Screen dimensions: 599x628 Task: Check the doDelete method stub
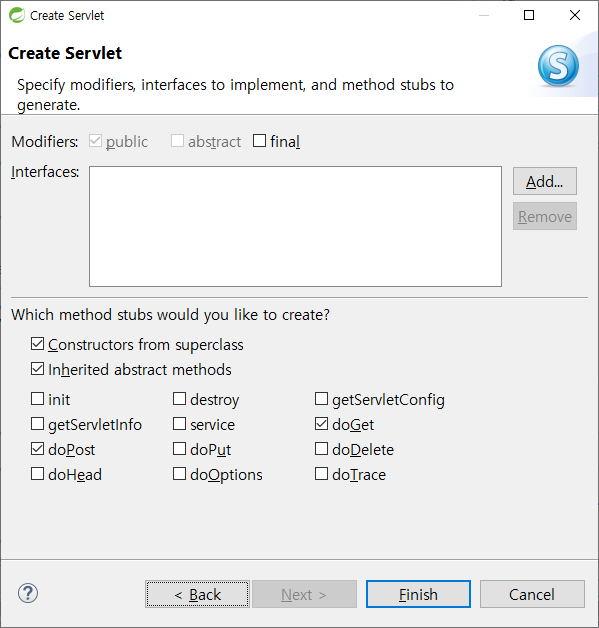[x=321, y=449]
